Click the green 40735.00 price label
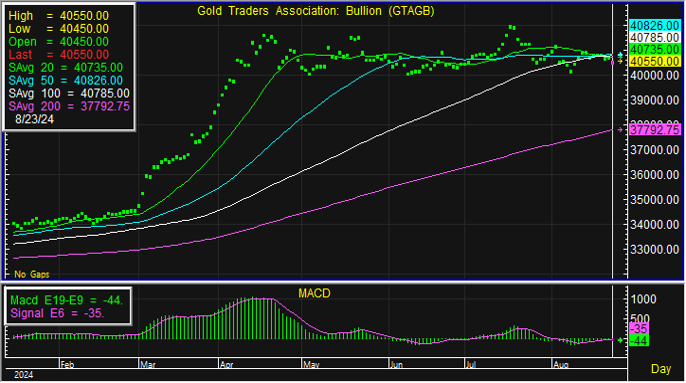This screenshot has width=686, height=383. tap(654, 49)
